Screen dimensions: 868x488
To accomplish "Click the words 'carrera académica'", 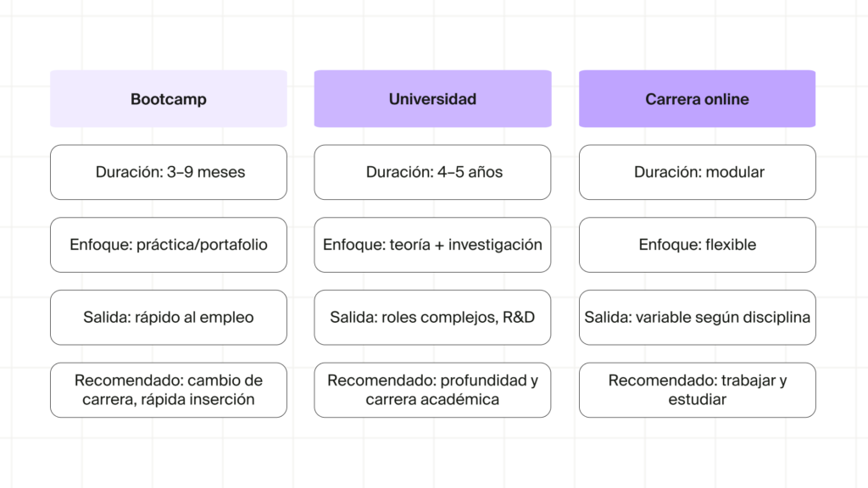I will point(432,399).
